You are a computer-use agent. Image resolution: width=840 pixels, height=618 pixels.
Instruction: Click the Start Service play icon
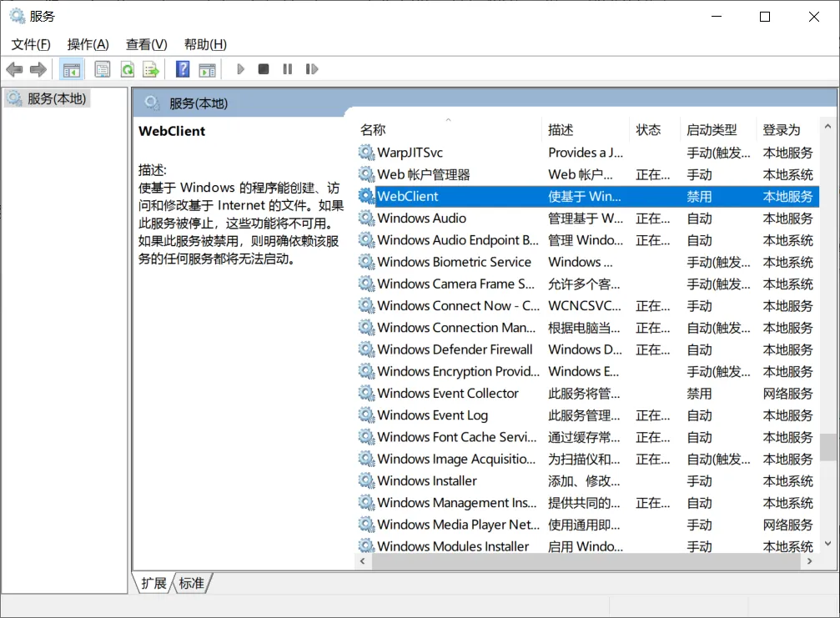click(240, 69)
